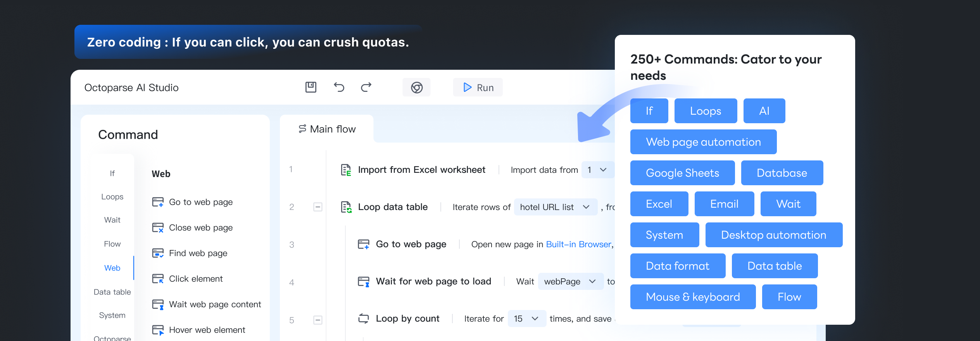
Task: Select the Web command category
Action: pyautogui.click(x=112, y=268)
